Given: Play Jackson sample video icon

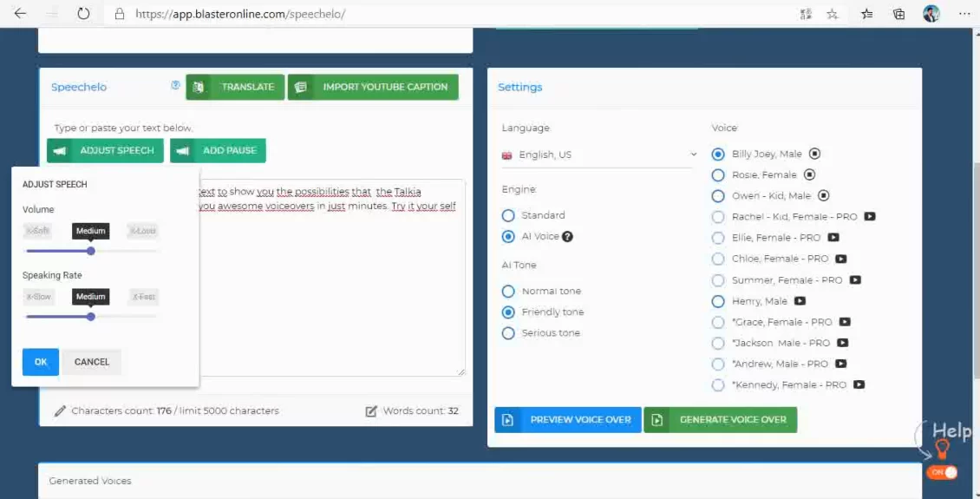Looking at the screenshot, I should point(842,343).
